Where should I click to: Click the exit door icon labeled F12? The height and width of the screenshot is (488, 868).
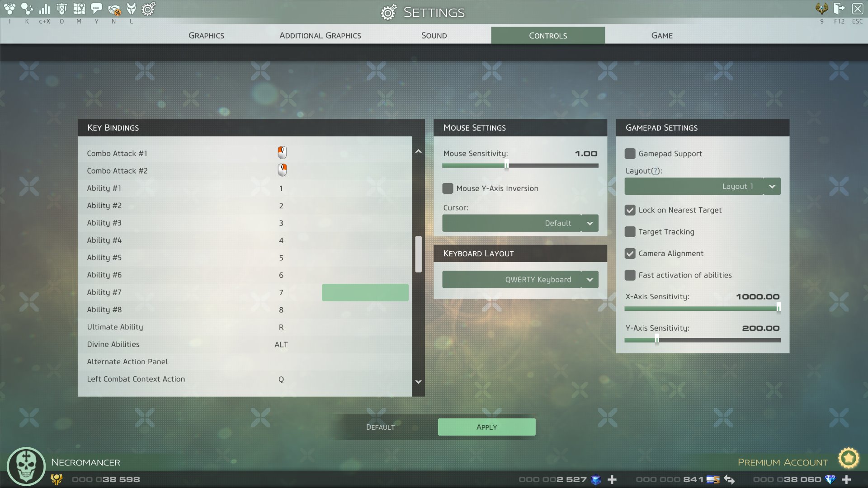839,8
